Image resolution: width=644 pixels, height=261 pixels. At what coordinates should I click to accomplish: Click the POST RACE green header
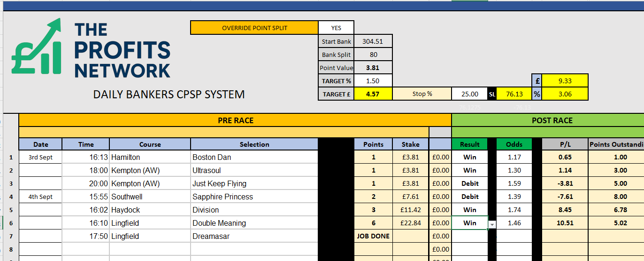click(x=552, y=120)
